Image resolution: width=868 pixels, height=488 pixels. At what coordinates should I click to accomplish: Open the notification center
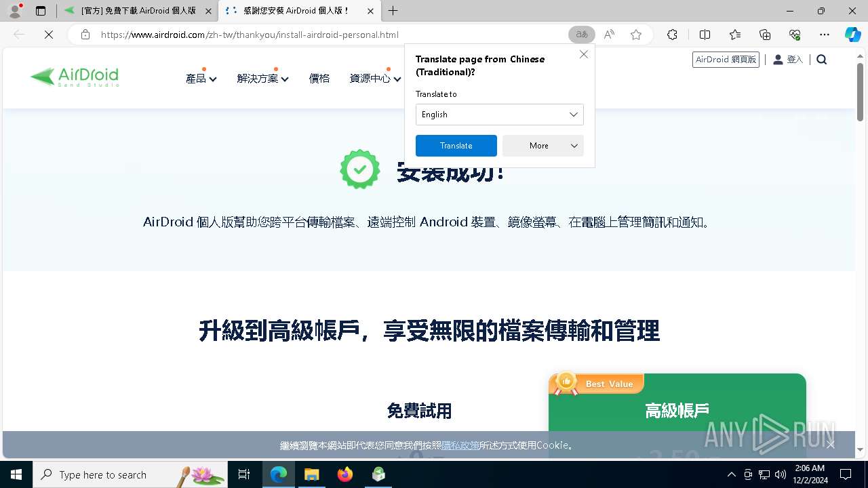coord(846,474)
